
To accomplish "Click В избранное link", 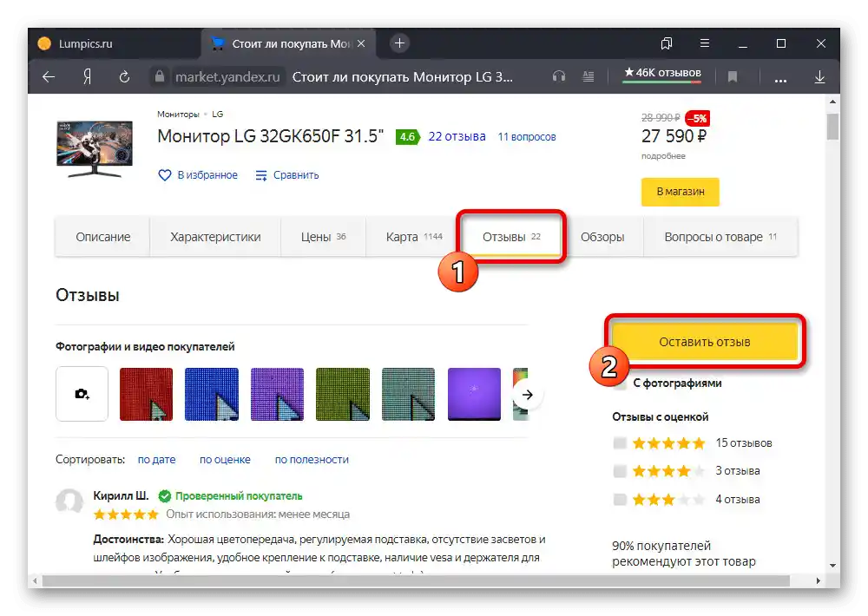I will coord(207,175).
